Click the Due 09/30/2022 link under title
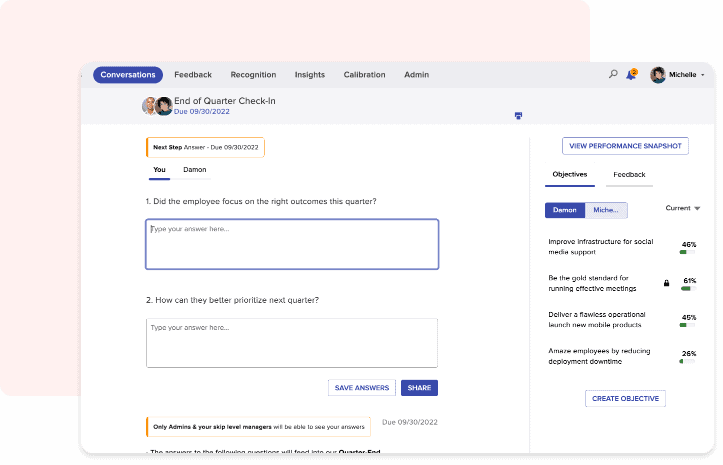 tap(201, 112)
